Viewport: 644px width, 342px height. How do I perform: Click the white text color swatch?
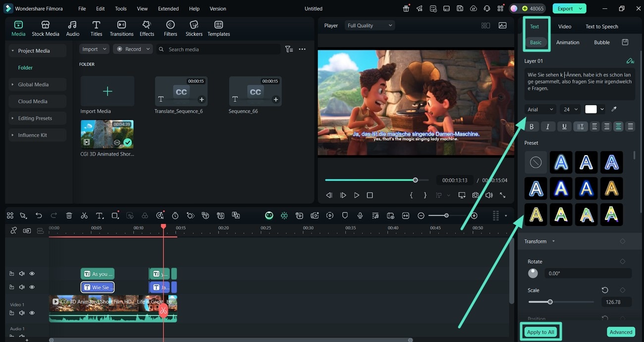[x=591, y=110]
